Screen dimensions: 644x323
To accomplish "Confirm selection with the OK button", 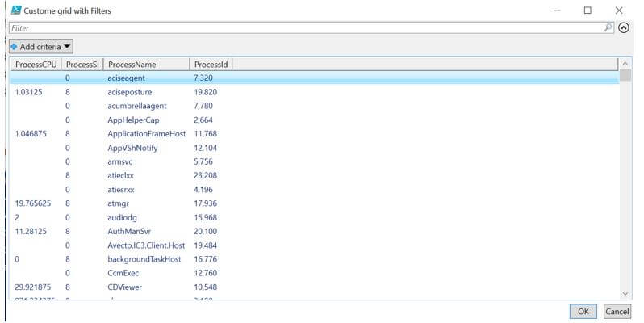I will 583,312.
